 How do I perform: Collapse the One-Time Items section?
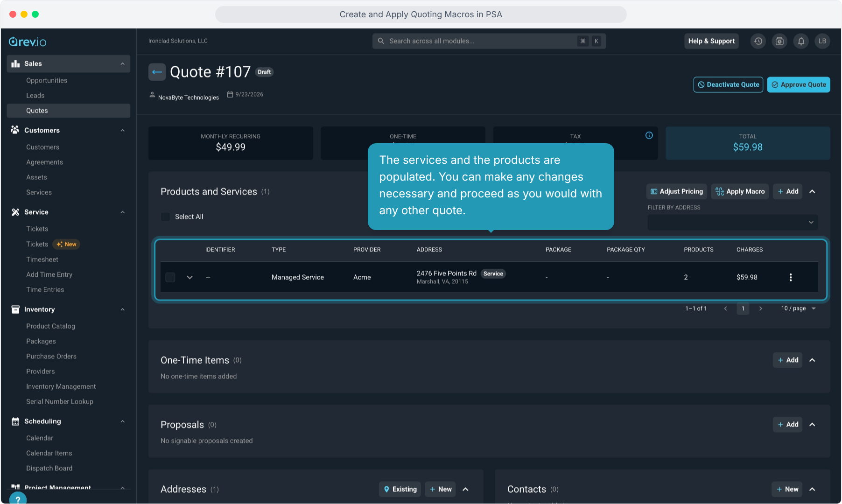click(x=812, y=360)
